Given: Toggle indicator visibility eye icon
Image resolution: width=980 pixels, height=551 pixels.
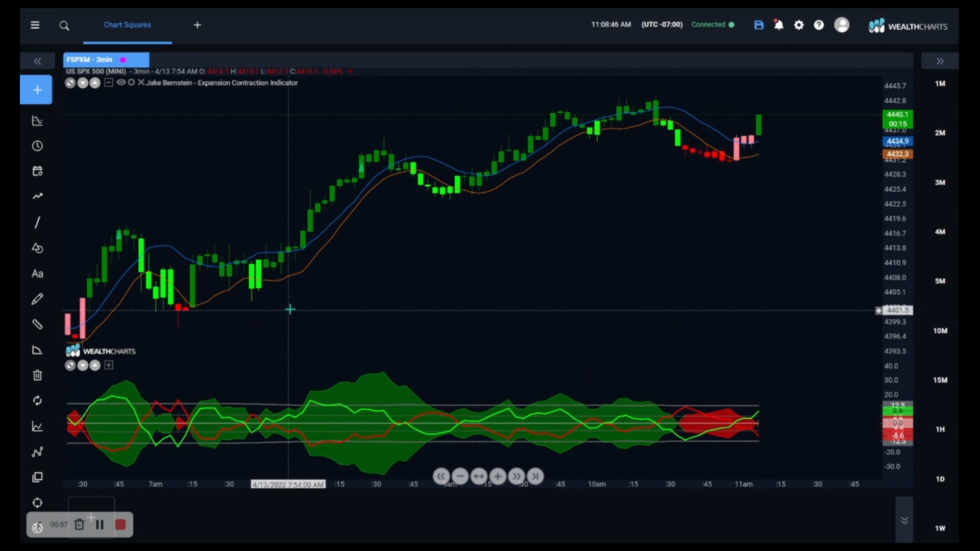Looking at the screenshot, I should pyautogui.click(x=120, y=82).
